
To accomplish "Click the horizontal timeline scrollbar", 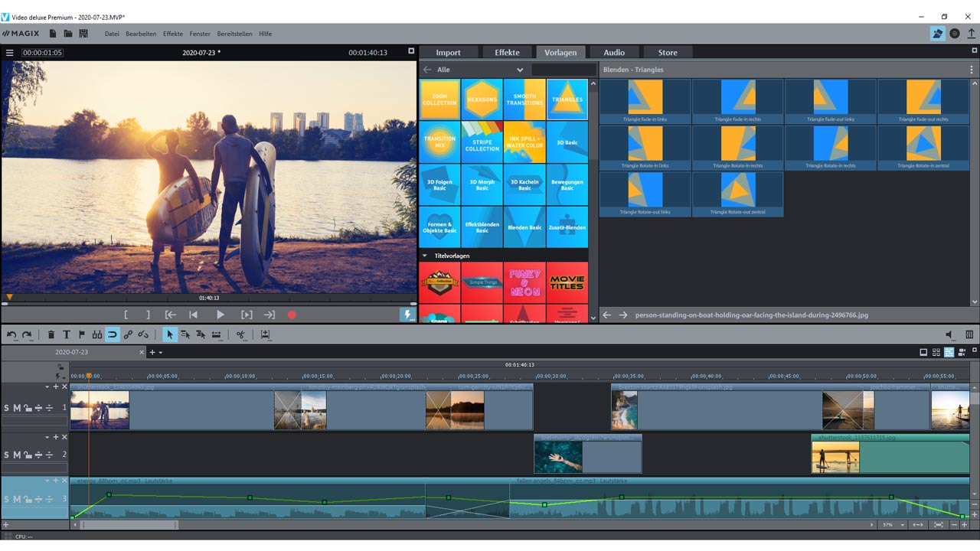I will click(x=129, y=525).
